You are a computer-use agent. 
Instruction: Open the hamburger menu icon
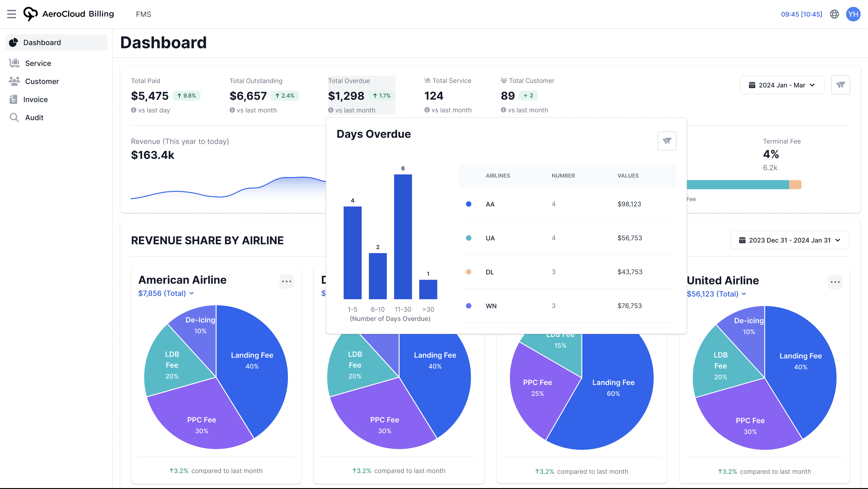(x=11, y=14)
